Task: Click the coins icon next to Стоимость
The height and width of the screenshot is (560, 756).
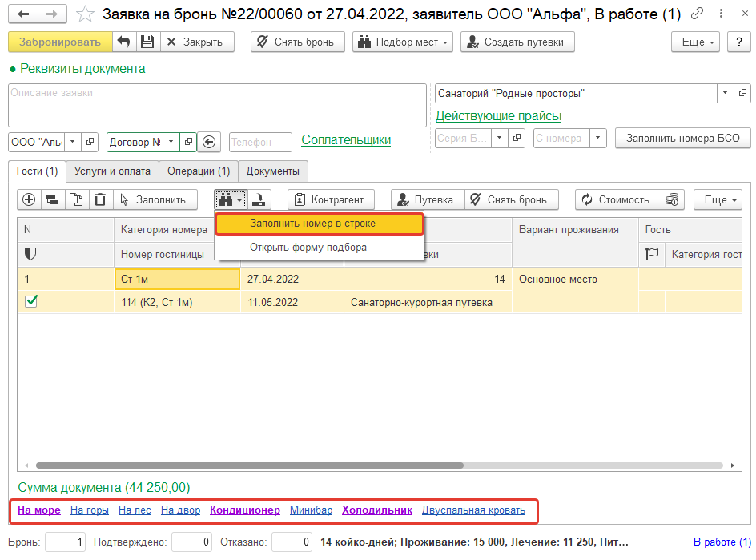Action: coord(672,199)
